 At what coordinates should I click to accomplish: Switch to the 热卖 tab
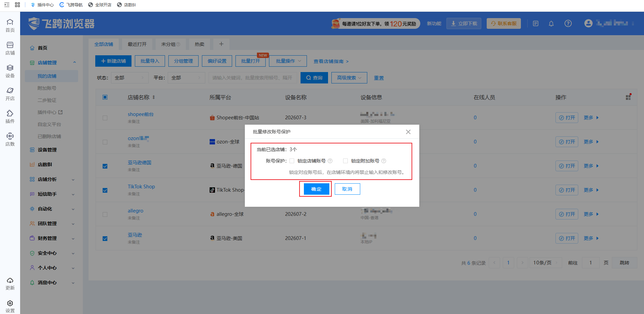pos(200,44)
